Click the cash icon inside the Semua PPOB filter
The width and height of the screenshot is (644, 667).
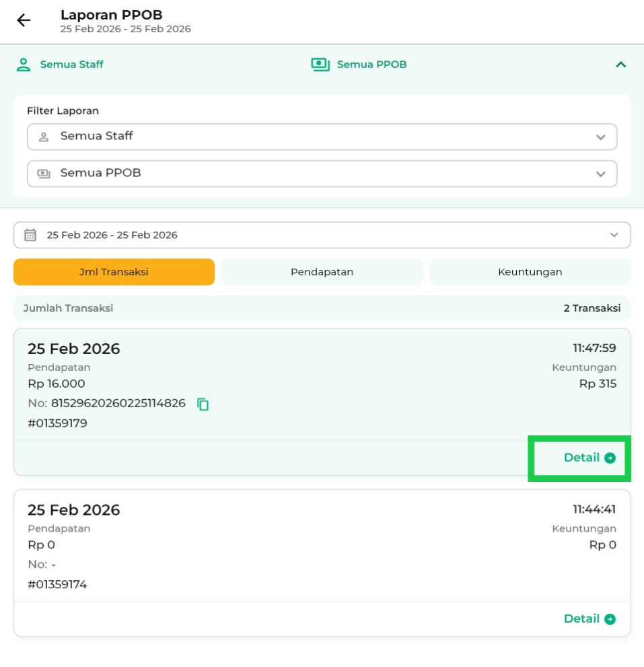click(44, 174)
